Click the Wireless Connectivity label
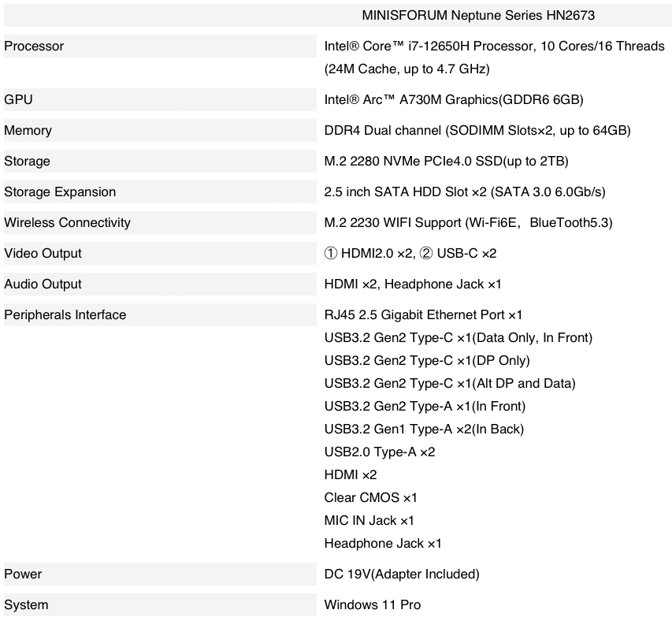Image resolution: width=672 pixels, height=621 pixels. tap(67, 223)
